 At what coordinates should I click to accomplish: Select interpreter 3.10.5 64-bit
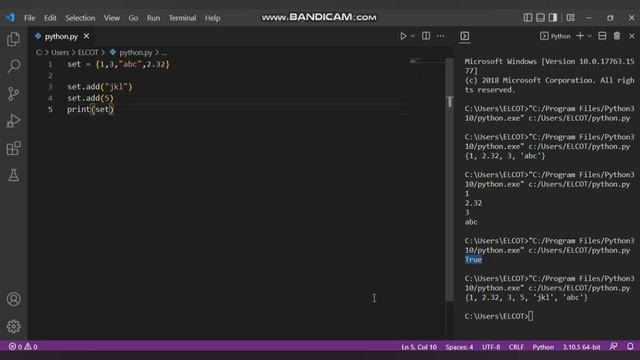coord(581,347)
